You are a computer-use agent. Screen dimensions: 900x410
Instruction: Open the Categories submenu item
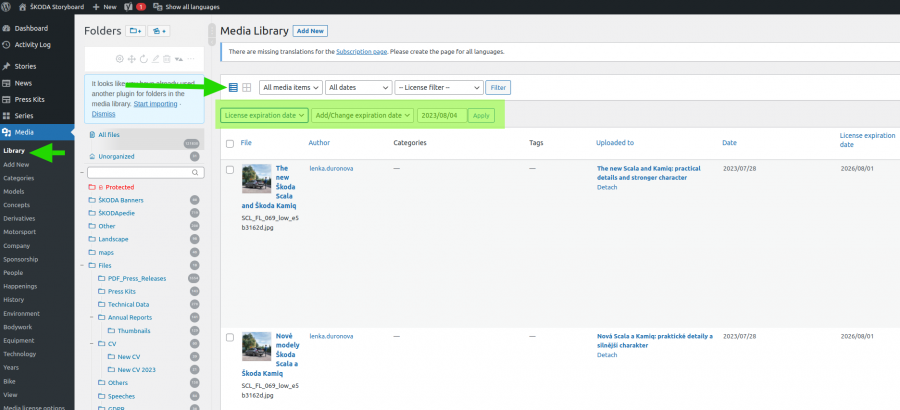point(18,178)
